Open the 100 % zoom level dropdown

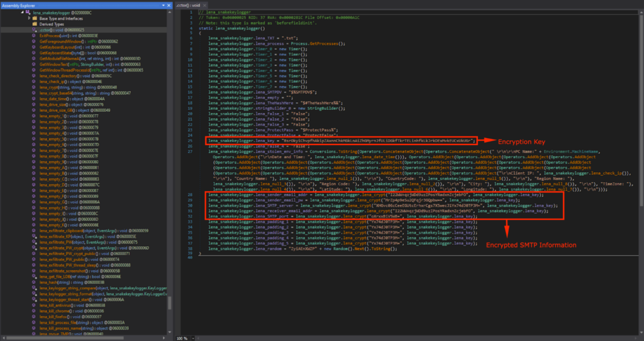point(194,338)
